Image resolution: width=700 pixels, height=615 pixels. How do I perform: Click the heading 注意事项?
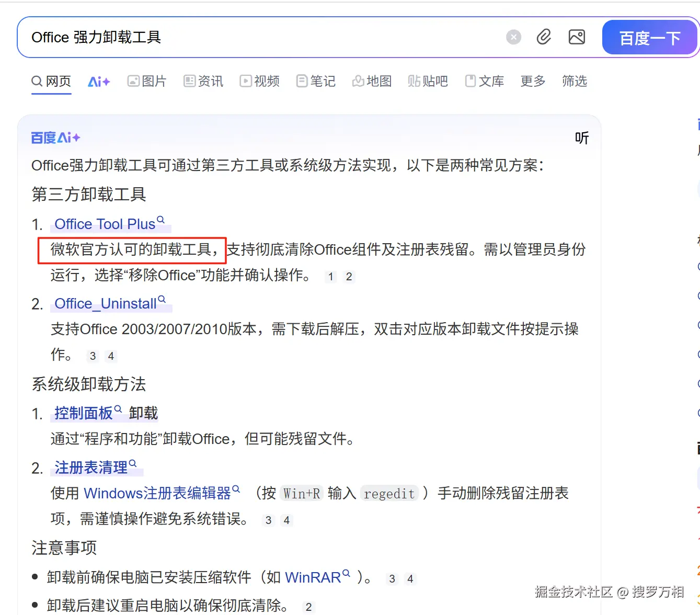(64, 548)
